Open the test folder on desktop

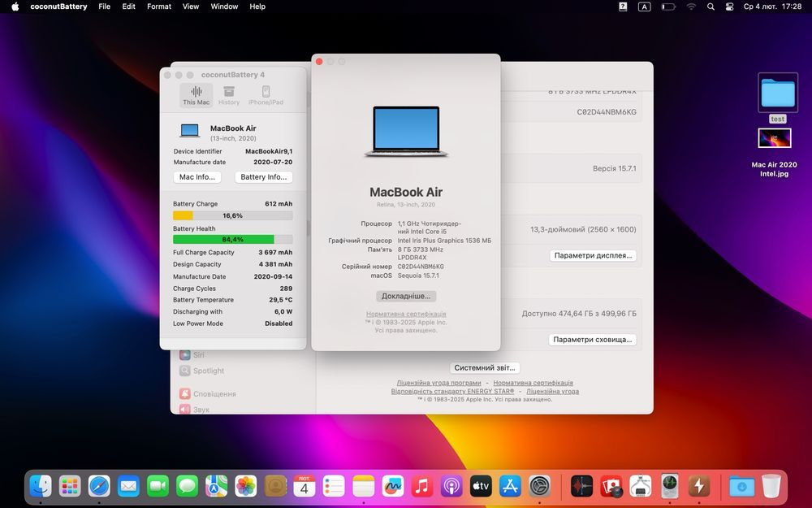click(778, 93)
